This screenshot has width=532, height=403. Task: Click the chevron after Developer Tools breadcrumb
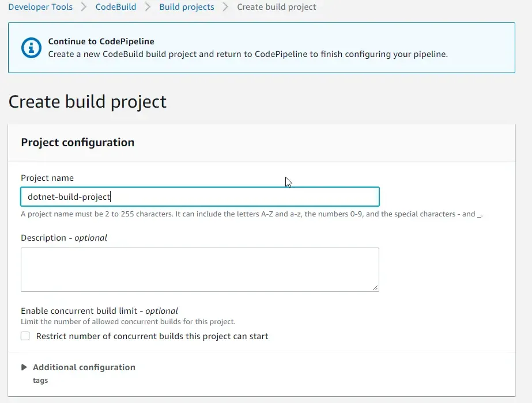click(x=84, y=7)
